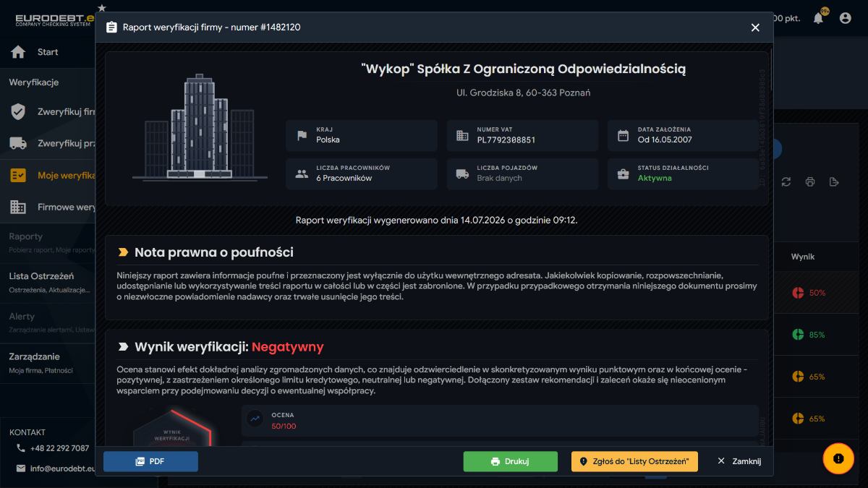Screen dimensions: 868x488
Task: Click arrow icon beside Nota prawna heading
Action: pyautogui.click(x=123, y=252)
